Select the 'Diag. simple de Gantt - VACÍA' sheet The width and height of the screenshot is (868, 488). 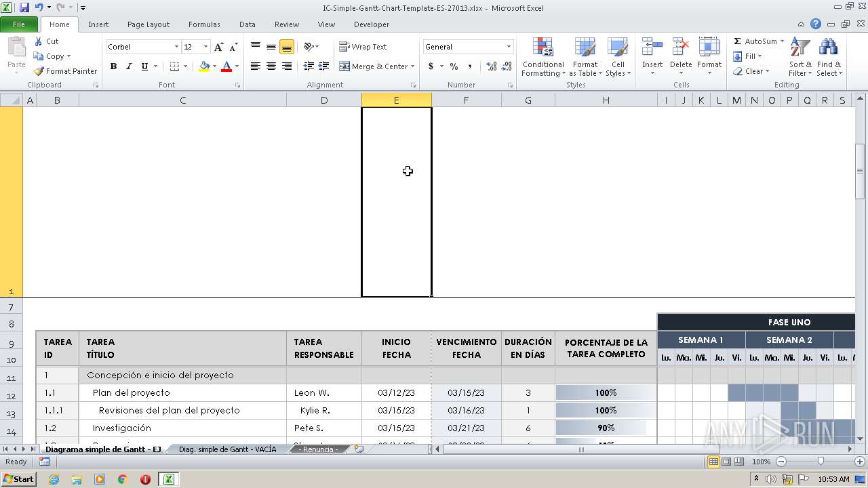point(227,449)
